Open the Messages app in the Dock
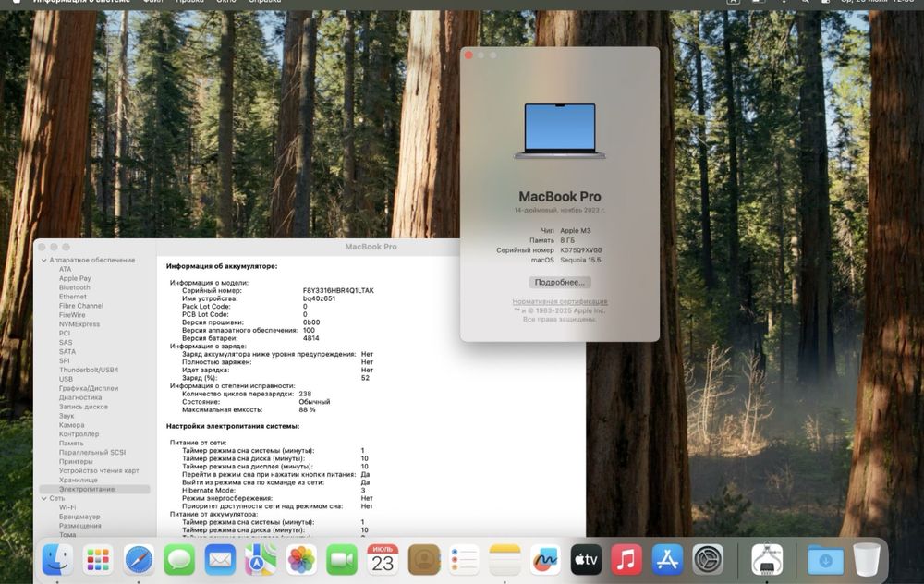Screen dimensions: 924x584 coord(179,559)
